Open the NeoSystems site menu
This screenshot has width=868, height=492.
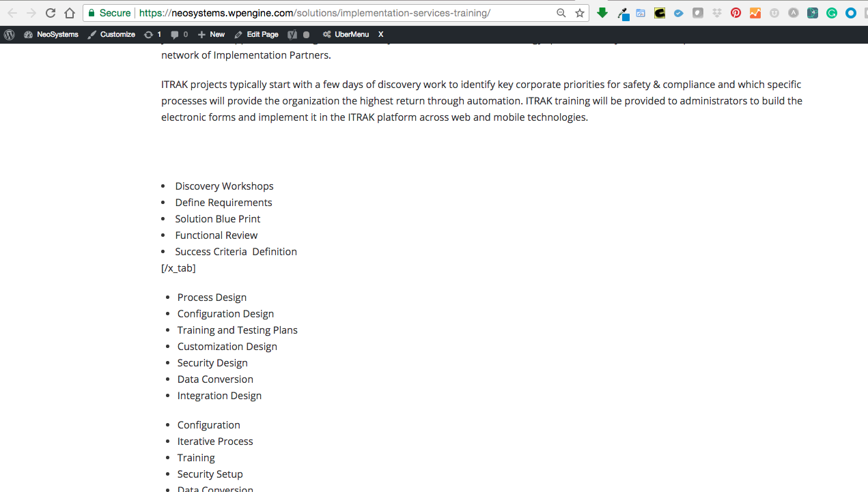(51, 35)
